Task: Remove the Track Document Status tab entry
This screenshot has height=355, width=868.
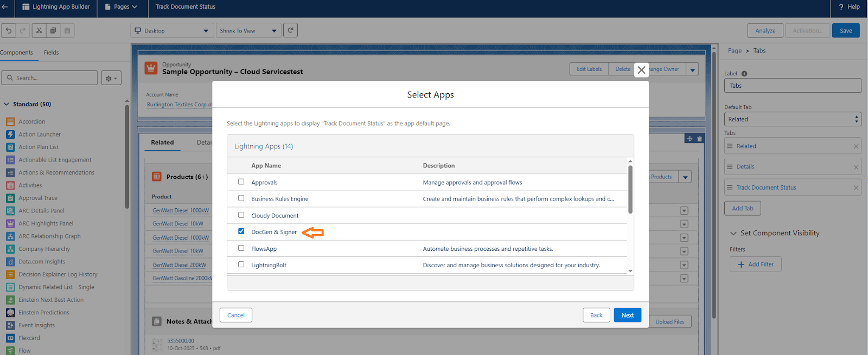Action: click(x=856, y=188)
